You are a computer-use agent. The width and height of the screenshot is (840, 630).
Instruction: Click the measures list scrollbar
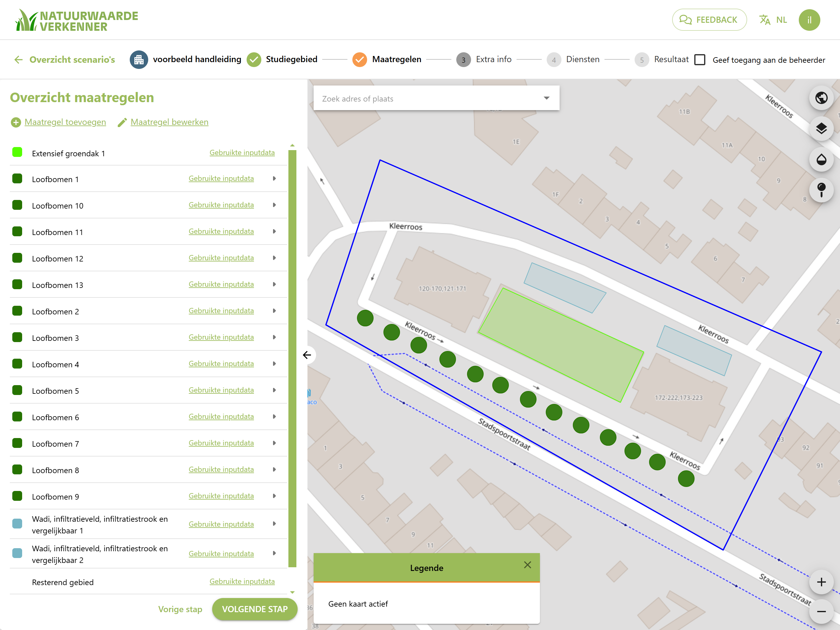click(292, 358)
